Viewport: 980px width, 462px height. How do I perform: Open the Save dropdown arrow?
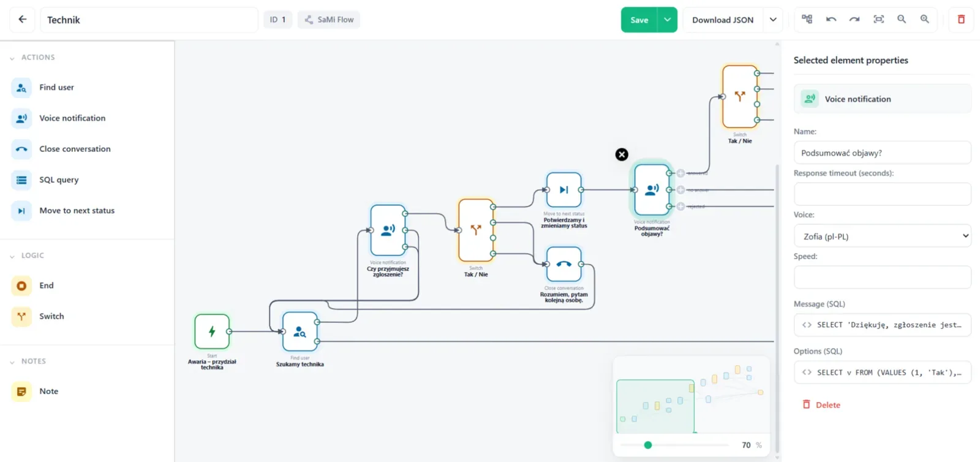[667, 20]
